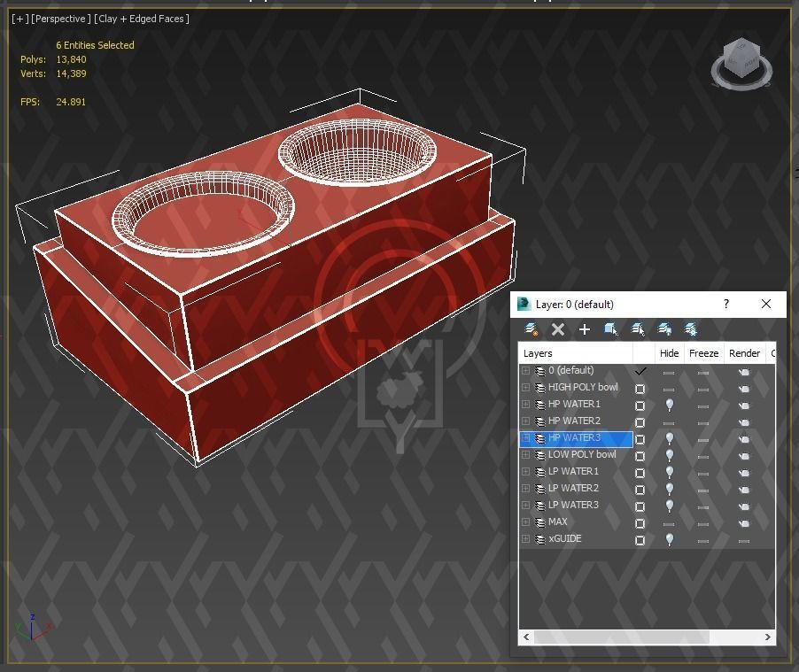Freeze the HP WATER2 layer
Viewport: 799px width, 672px height.
tap(703, 423)
